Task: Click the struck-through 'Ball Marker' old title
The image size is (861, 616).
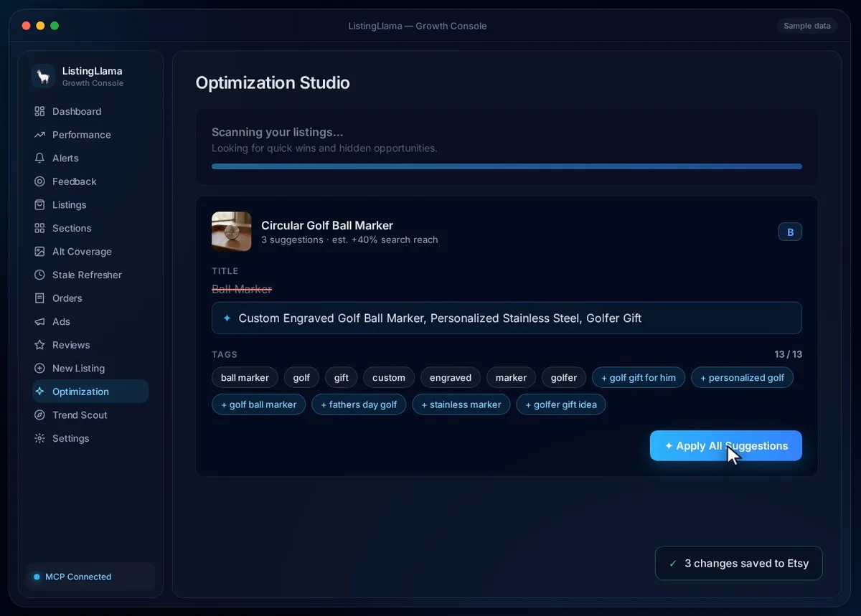Action: tap(242, 289)
